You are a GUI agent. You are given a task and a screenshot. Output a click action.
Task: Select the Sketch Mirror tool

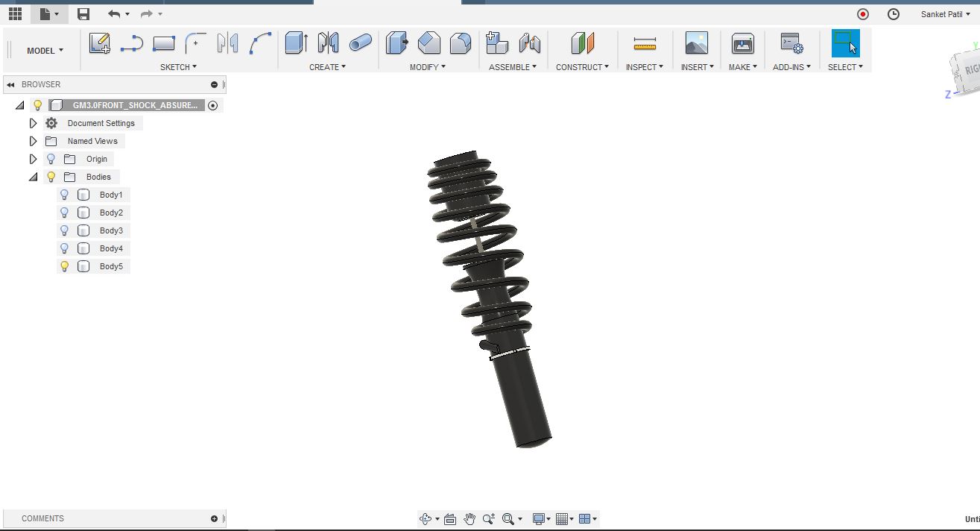pos(227,43)
